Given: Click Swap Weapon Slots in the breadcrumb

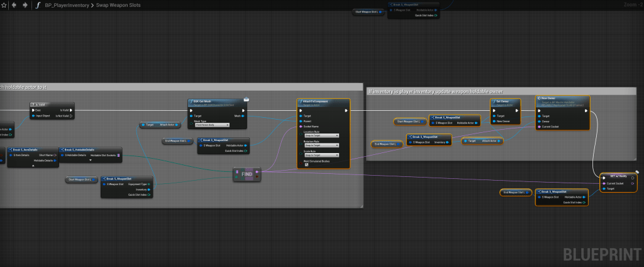Looking at the screenshot, I should (x=118, y=5).
